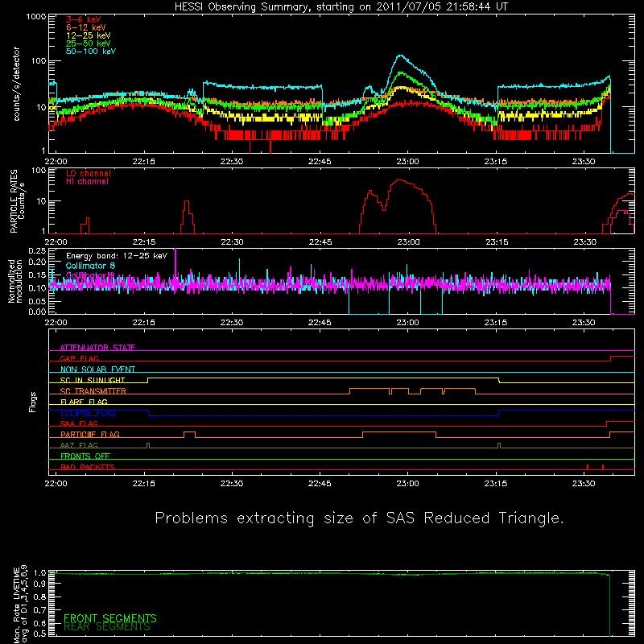Click the vertical Flags axis title
644x644 pixels.
click(x=32, y=402)
